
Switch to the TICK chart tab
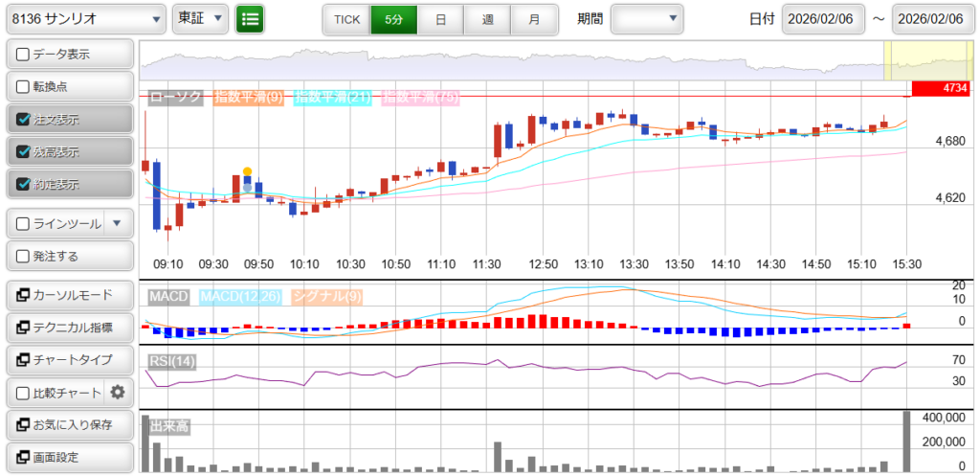point(345,19)
